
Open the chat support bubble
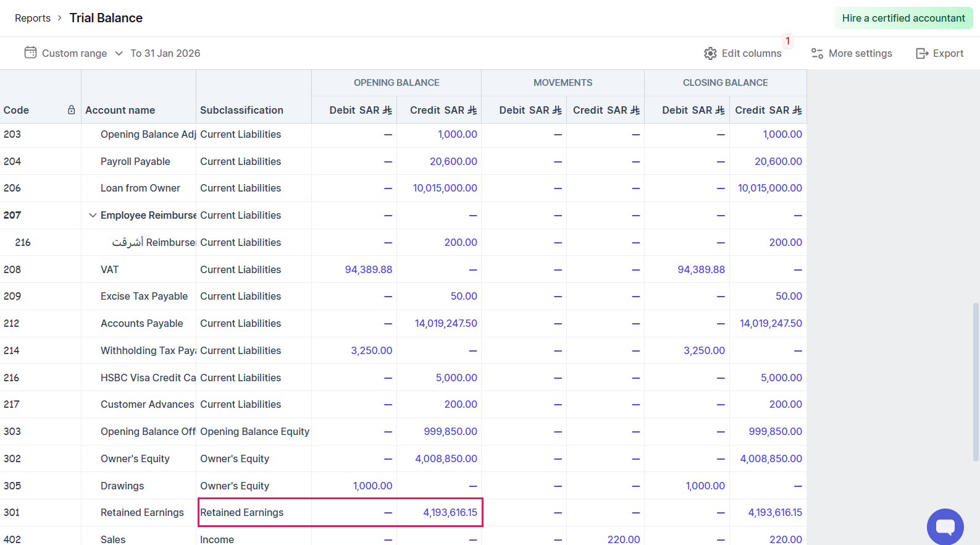tap(945, 526)
